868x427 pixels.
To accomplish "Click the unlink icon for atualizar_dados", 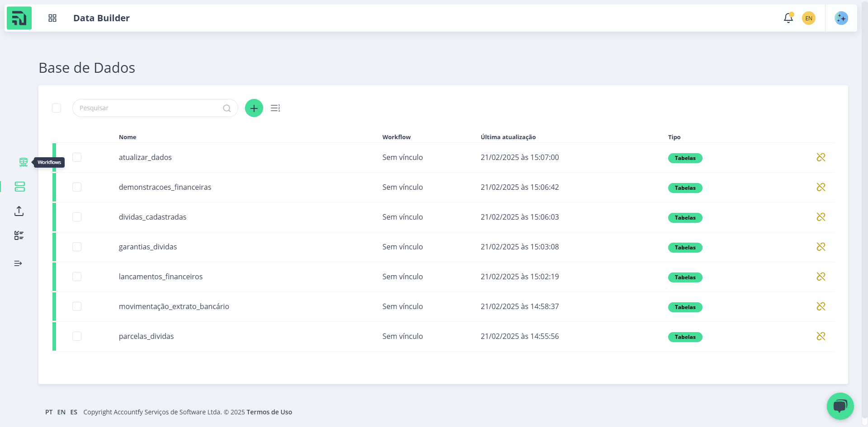I will (821, 157).
